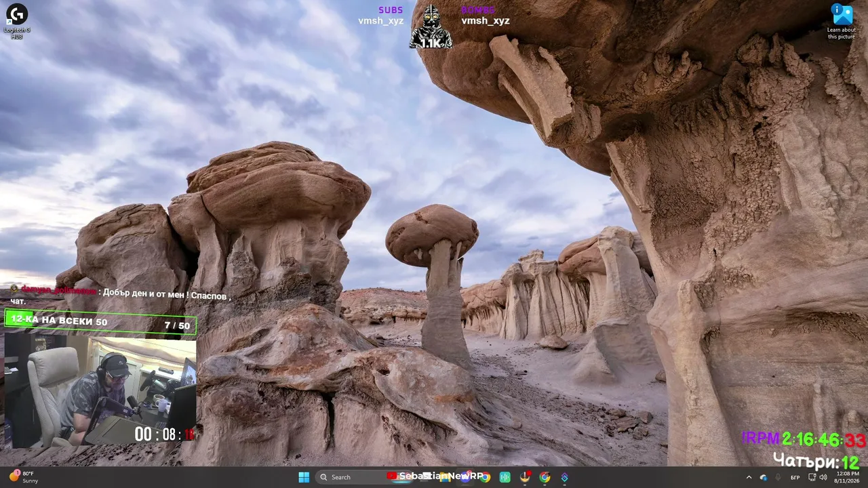Open the network status tray icon
868x488 pixels.
coord(812,477)
